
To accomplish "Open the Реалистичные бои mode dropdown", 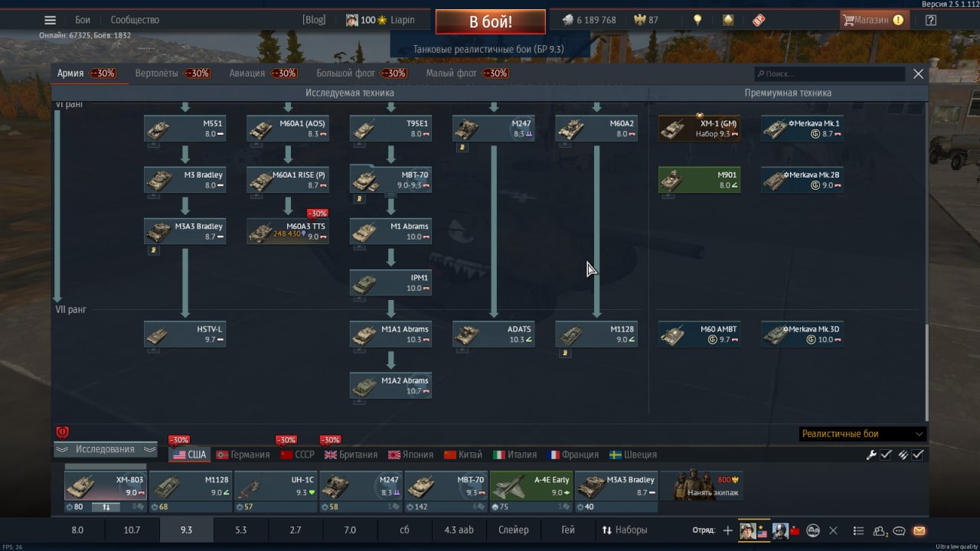I will (862, 434).
